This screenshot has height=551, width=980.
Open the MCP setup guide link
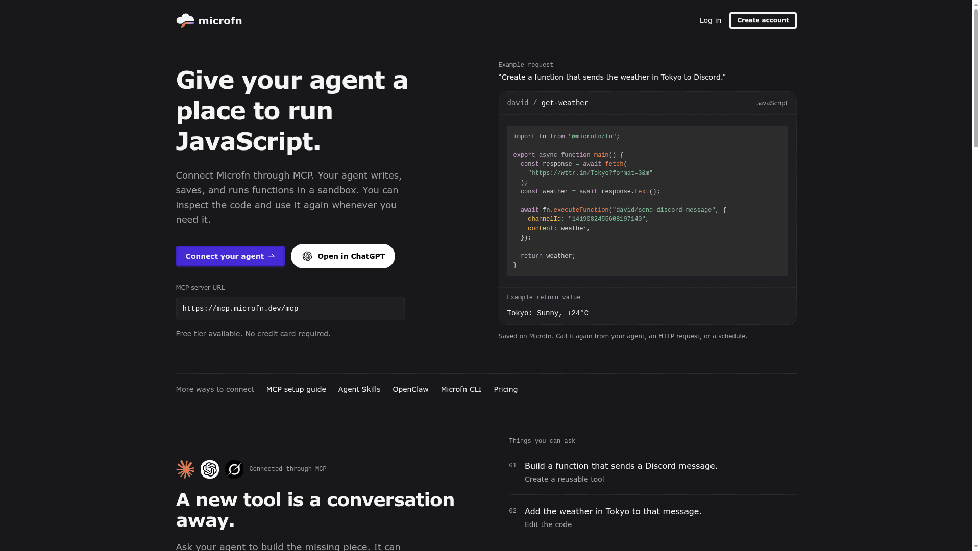(296, 389)
